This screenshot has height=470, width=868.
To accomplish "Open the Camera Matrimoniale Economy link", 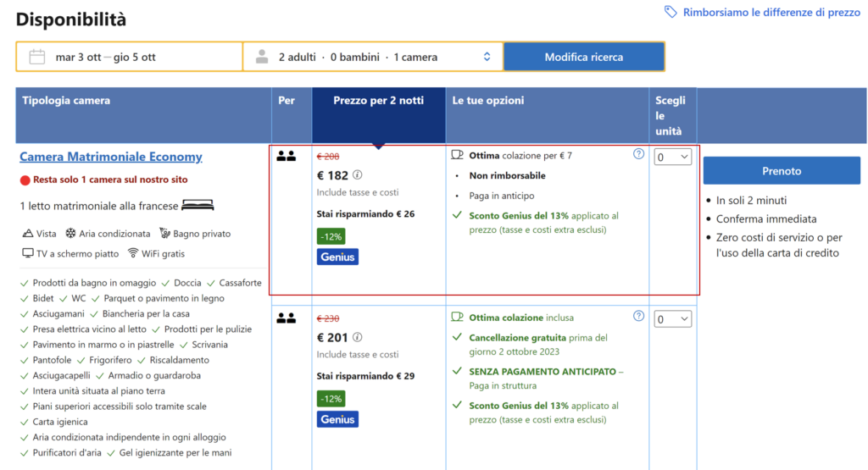I will point(111,157).
